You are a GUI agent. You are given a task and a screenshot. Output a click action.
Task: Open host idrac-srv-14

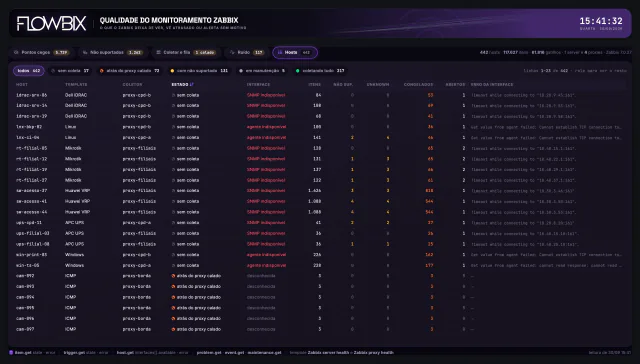click(31, 106)
